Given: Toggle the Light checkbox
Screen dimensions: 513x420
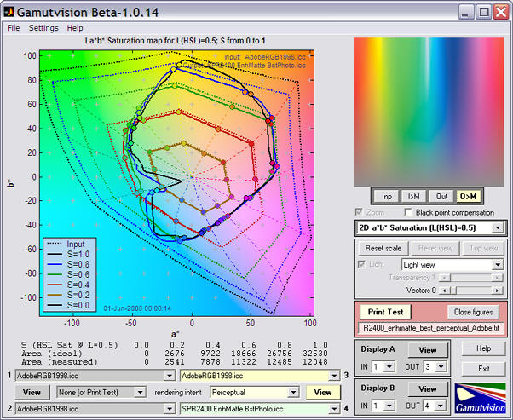Looking at the screenshot, I should (362, 265).
